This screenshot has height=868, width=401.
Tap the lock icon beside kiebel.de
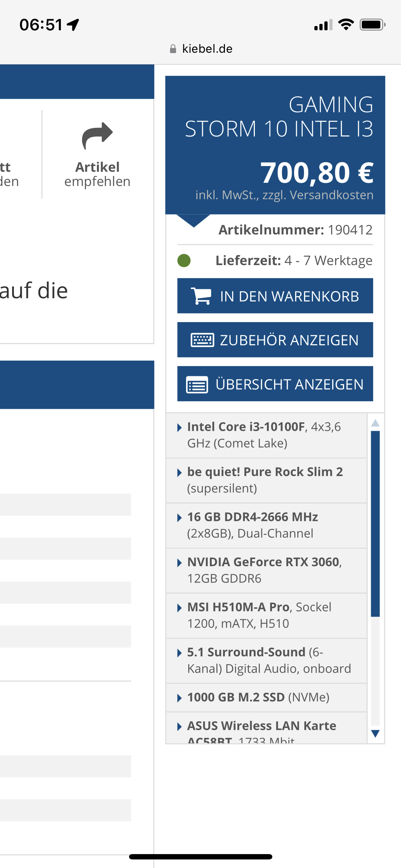point(173,49)
